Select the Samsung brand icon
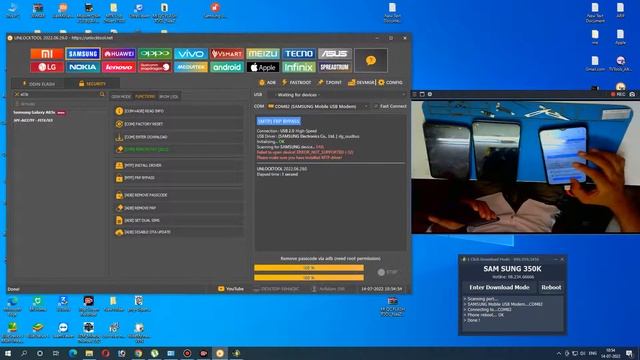Viewport: 640px width, 360px height. pyautogui.click(x=83, y=54)
